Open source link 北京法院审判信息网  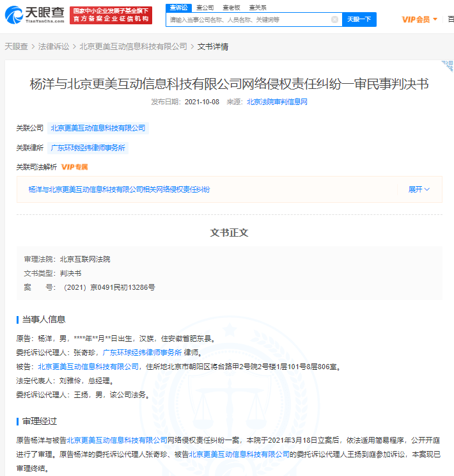(277, 102)
